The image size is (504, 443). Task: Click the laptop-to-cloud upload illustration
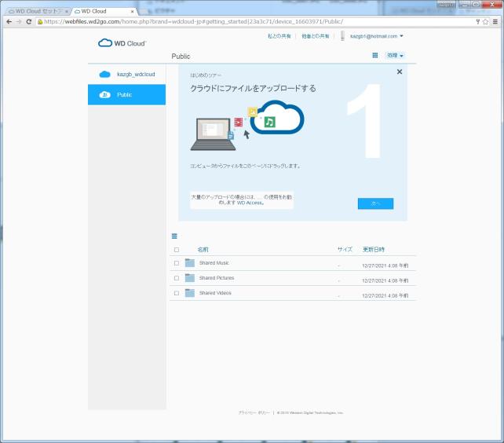247,126
